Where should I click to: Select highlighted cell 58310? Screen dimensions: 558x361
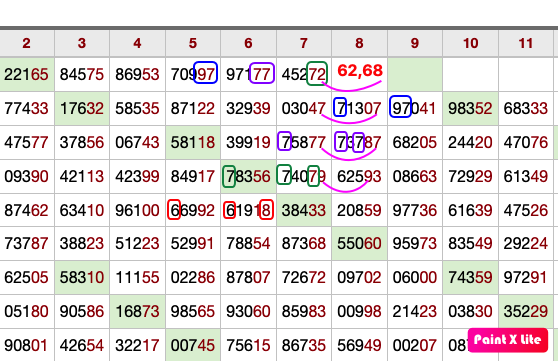click(x=82, y=277)
